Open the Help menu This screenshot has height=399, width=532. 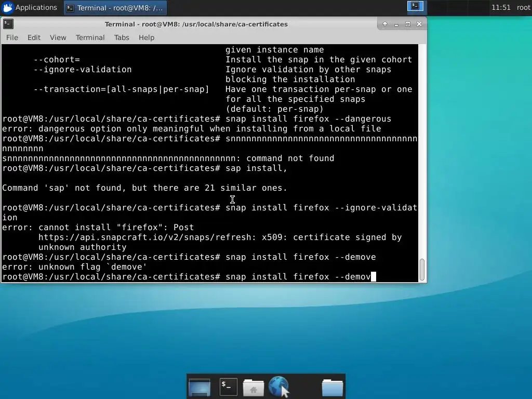(x=147, y=37)
